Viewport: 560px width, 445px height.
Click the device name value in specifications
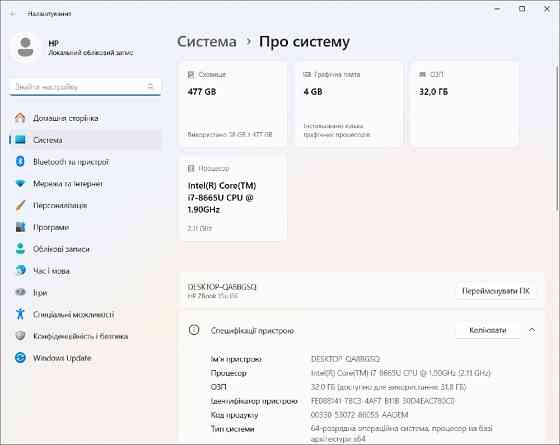click(x=345, y=359)
